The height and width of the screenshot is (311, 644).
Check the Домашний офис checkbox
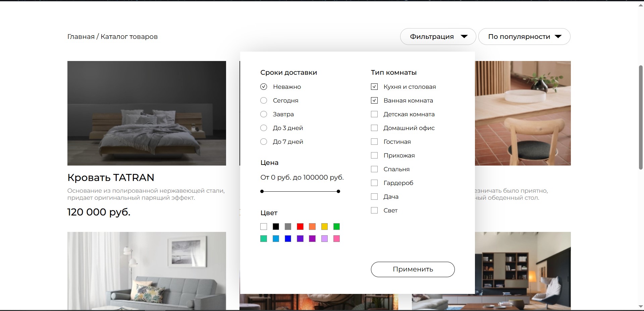pos(374,128)
